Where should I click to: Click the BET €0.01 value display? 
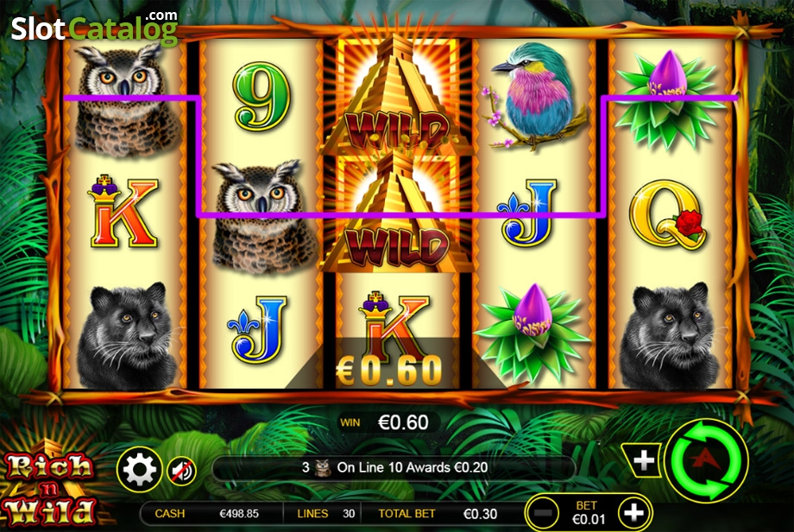[x=588, y=513]
